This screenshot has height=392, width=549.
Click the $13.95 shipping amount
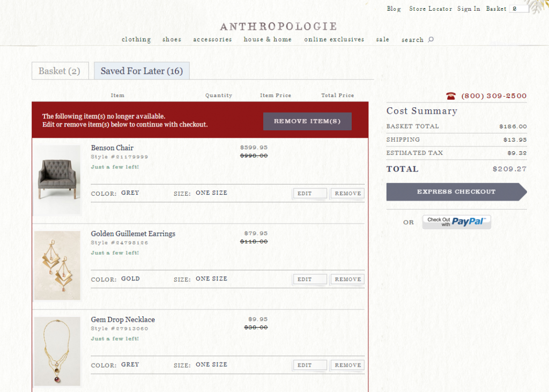(515, 140)
